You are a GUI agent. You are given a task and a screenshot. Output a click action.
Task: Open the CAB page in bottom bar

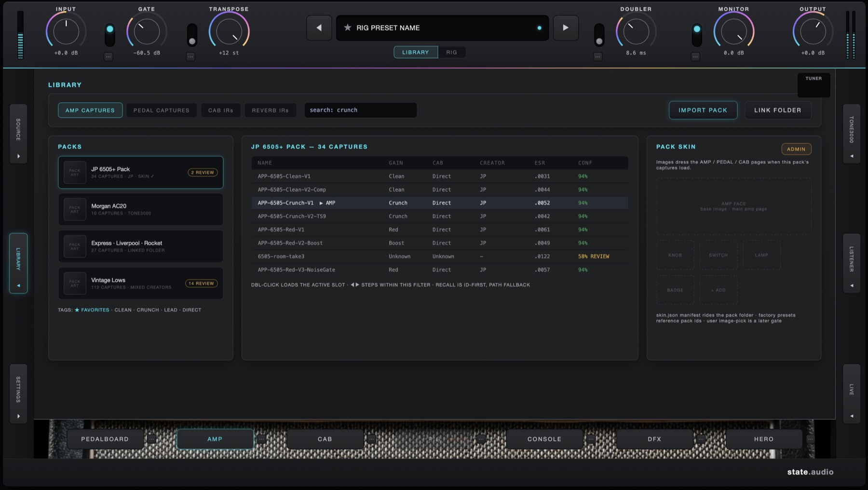[x=325, y=439]
